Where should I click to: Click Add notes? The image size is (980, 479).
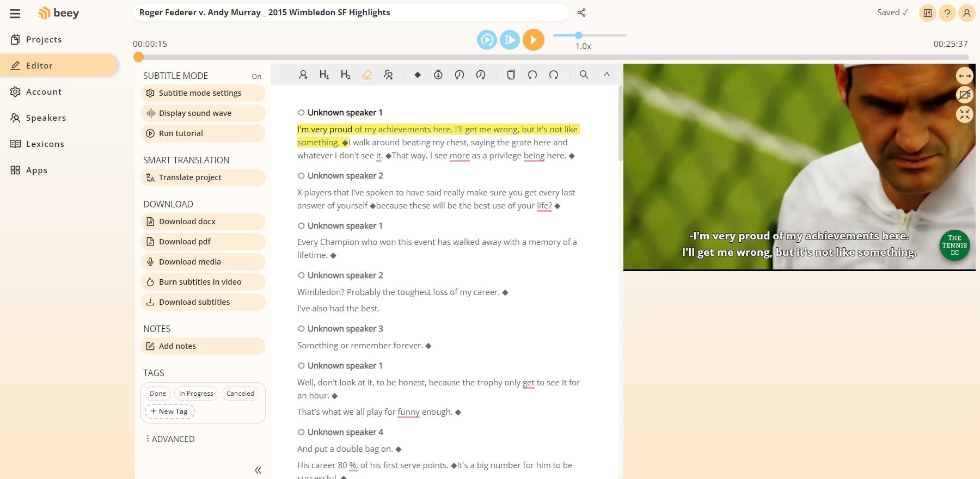(x=203, y=346)
